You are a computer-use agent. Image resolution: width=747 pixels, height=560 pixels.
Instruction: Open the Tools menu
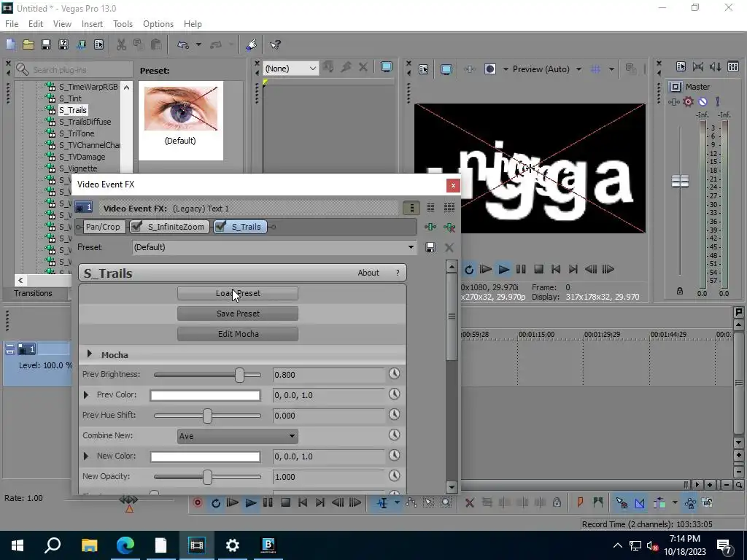point(123,24)
